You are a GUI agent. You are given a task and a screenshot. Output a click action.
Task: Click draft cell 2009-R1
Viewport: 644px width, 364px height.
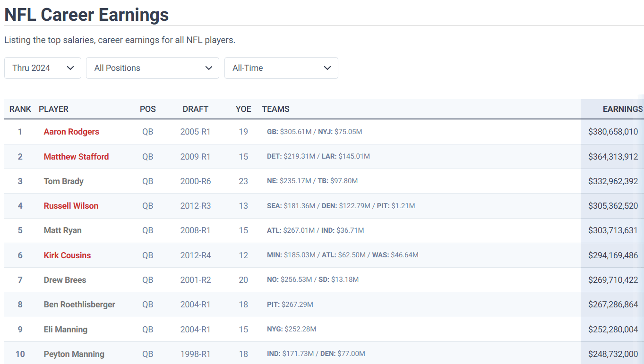pos(196,156)
